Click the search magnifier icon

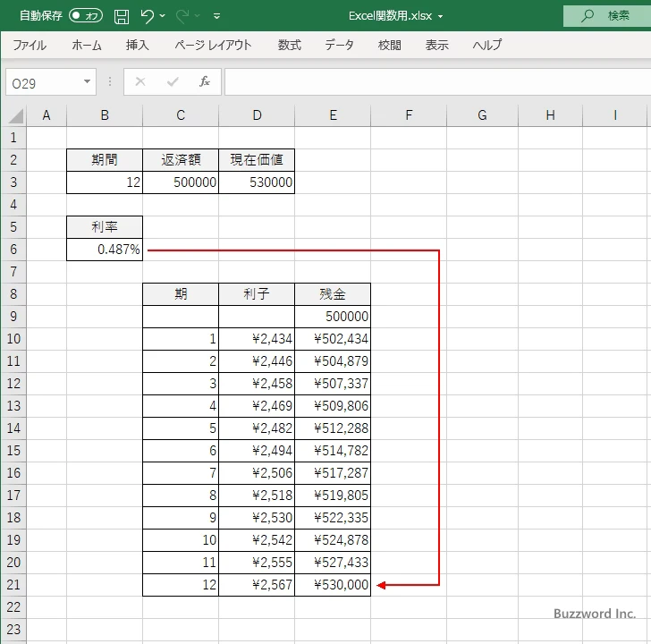pos(587,16)
